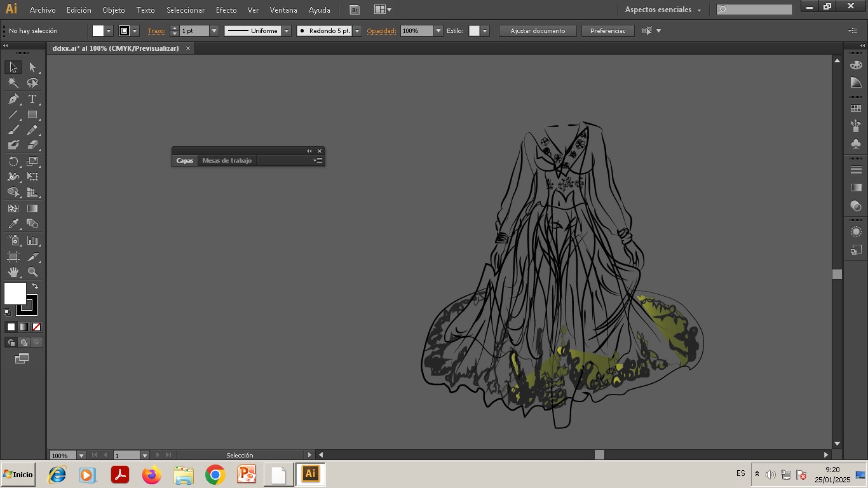Open the stroke weight dropdown

pyautogui.click(x=214, y=30)
